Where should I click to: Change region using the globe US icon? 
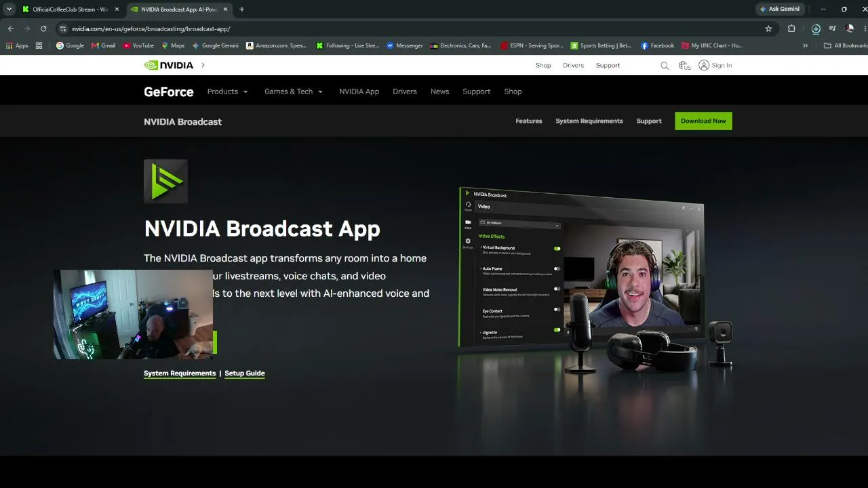684,66
